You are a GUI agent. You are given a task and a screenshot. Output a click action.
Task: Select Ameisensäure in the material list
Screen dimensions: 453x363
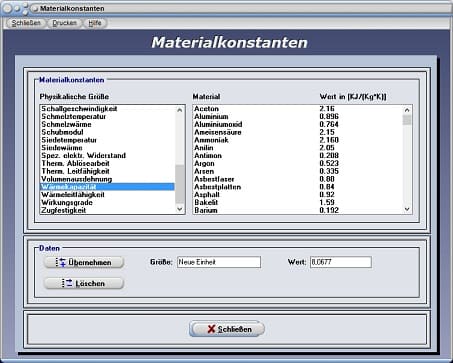point(298,132)
